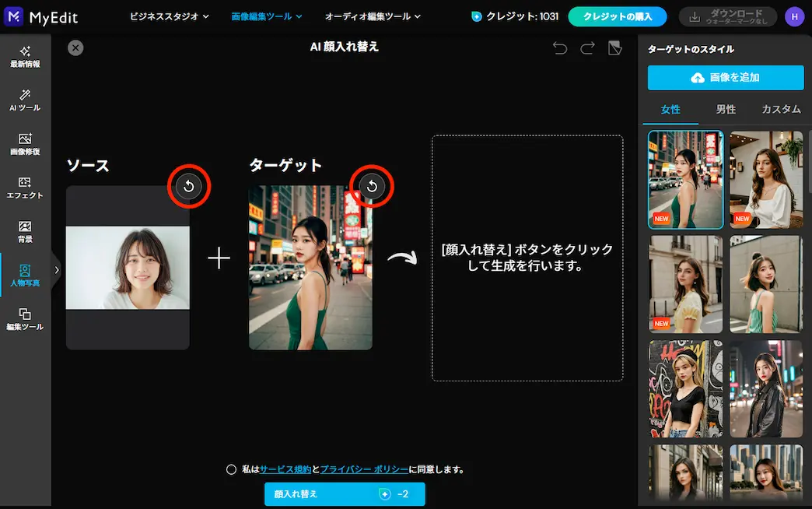
Task: Open the 画像修復 tool from the sidebar
Action: coord(25,144)
